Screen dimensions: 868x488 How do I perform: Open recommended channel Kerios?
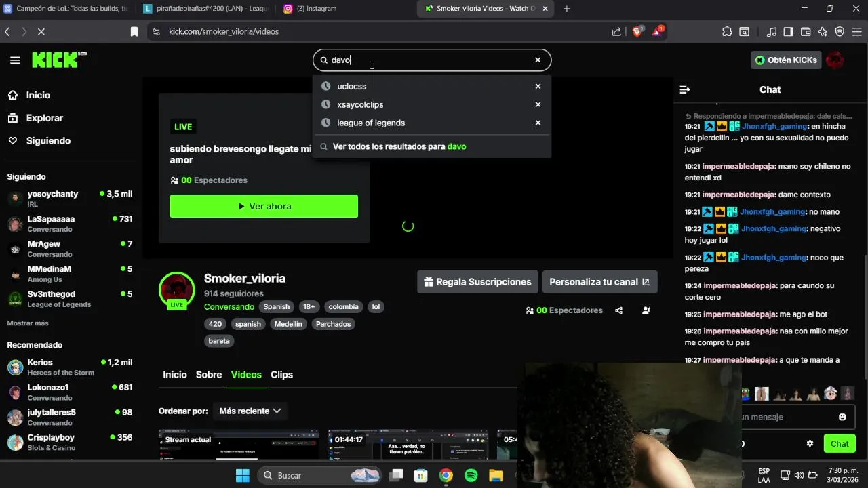pyautogui.click(x=70, y=367)
